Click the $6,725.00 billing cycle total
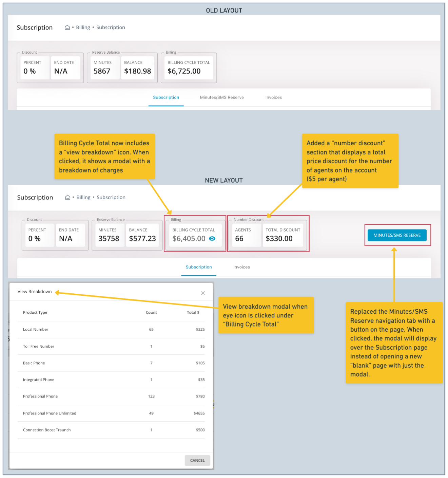 pos(184,71)
